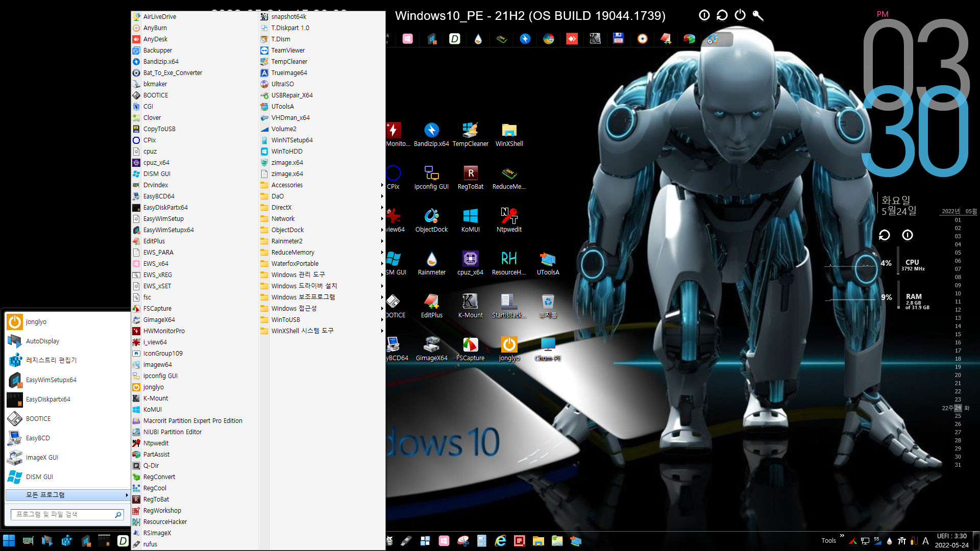The width and height of the screenshot is (980, 551).
Task: Launch RegToBat desktop icon
Action: tap(470, 177)
